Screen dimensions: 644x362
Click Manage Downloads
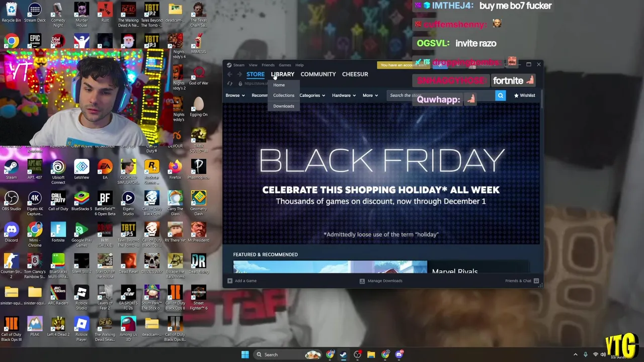pyautogui.click(x=381, y=281)
